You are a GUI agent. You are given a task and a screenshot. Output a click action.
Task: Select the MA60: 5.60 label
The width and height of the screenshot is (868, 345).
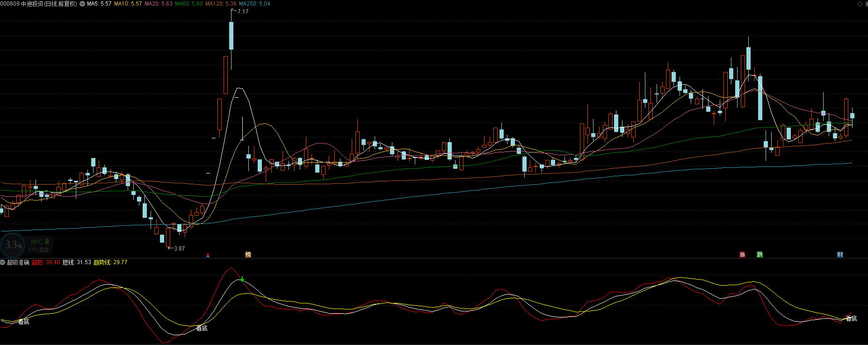(189, 4)
